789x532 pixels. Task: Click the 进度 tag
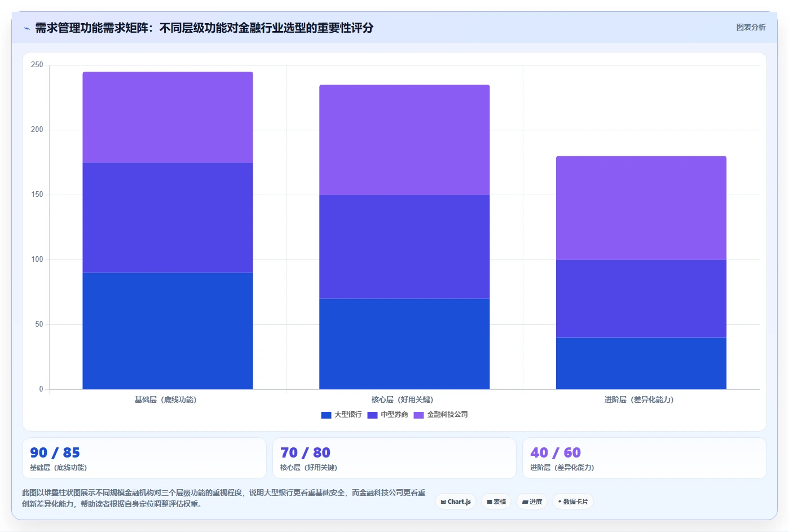coord(532,502)
